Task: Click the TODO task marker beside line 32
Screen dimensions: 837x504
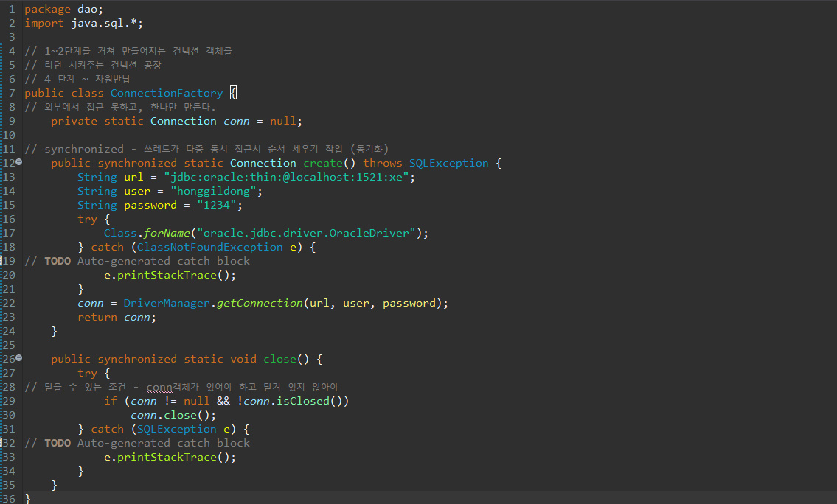Action: pos(1,443)
